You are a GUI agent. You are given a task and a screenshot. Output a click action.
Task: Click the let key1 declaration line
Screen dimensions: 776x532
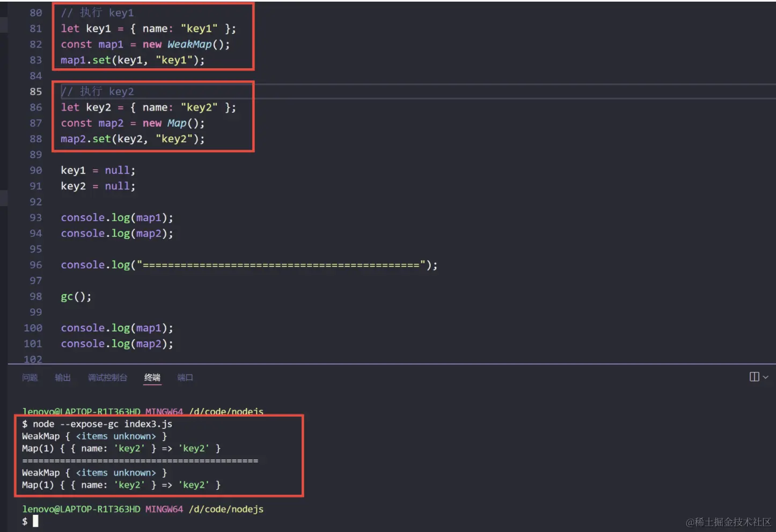[x=148, y=28]
